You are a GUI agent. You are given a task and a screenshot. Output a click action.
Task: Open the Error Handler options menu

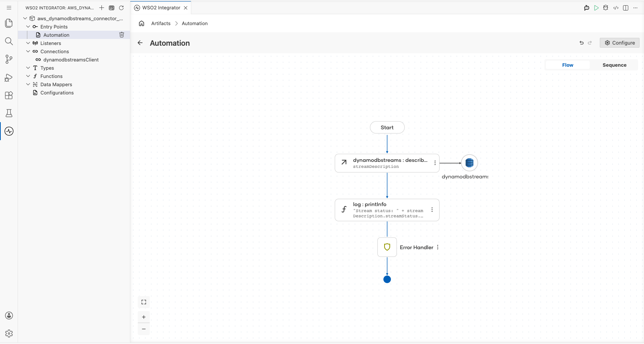pos(438,247)
